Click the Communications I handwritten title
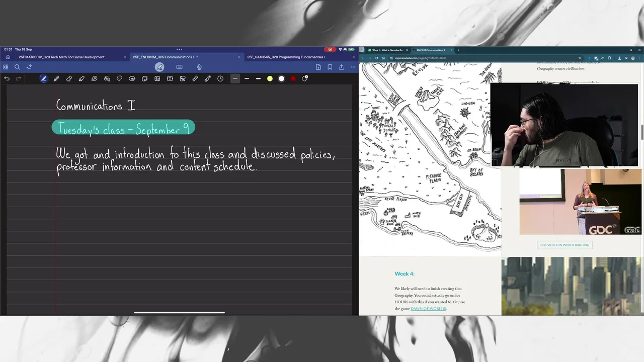Viewport: 644px width, 362px height. point(96,106)
